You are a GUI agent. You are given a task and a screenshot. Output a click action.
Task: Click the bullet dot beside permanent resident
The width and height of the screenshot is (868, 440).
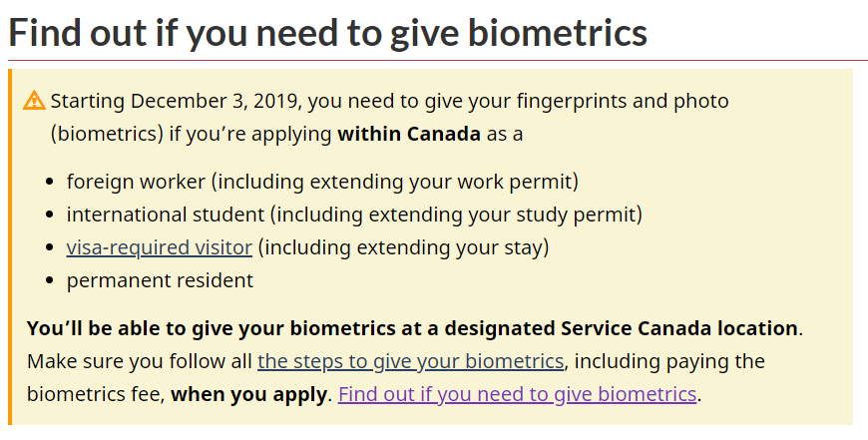[x=51, y=280]
